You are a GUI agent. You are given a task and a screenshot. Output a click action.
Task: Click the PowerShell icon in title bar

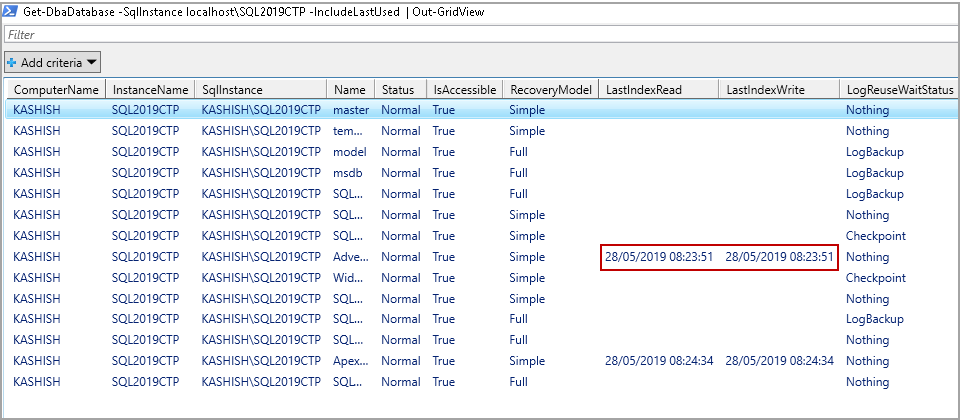10,12
